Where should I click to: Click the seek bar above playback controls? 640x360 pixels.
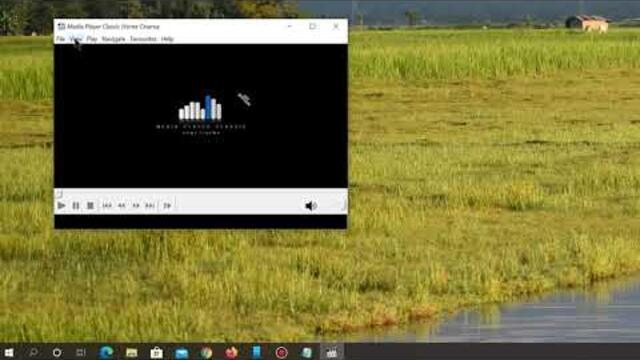201,193
